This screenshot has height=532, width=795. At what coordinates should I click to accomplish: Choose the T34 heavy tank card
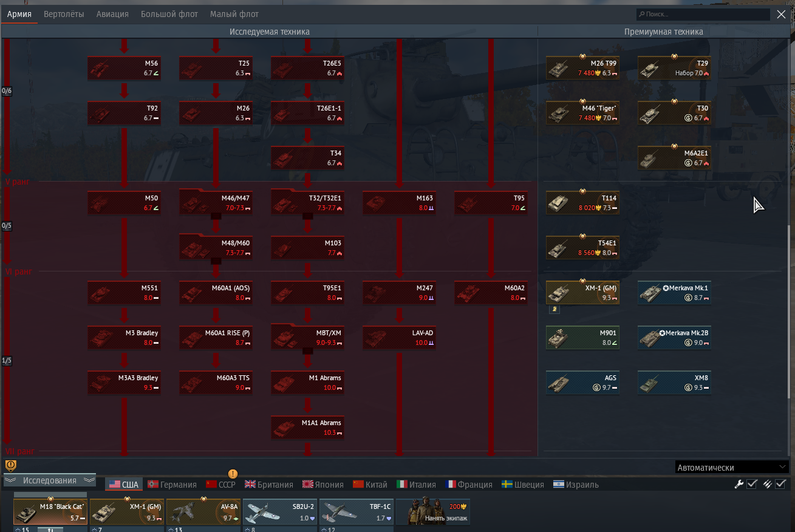click(x=308, y=158)
